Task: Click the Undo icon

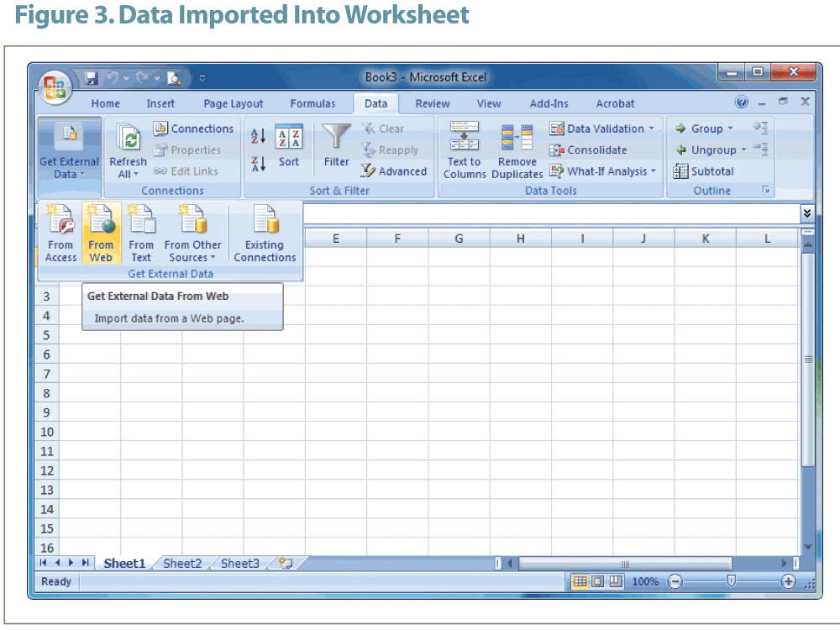Action: (112, 78)
